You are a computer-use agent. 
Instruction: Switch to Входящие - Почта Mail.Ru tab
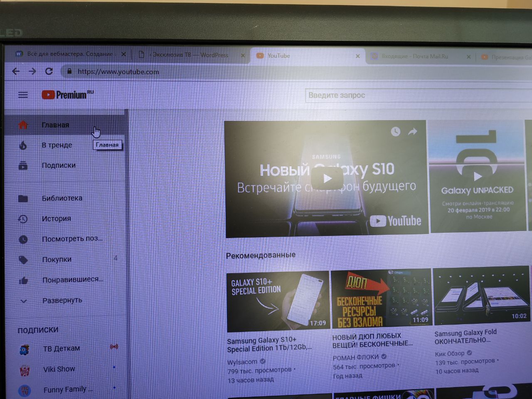[421, 57]
